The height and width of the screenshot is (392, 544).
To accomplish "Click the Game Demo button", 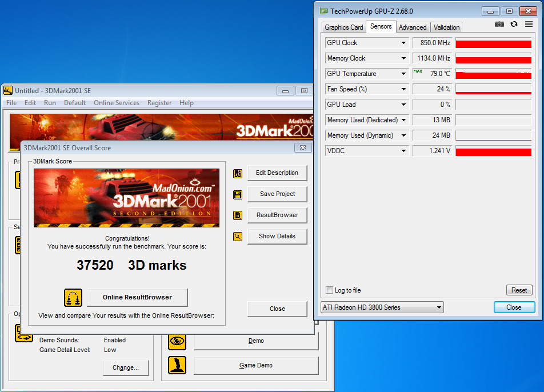I will (x=256, y=365).
